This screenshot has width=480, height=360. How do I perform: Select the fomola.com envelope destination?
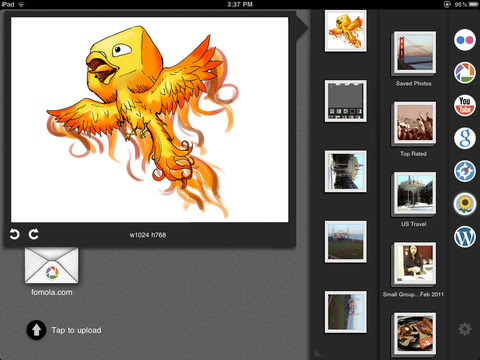click(52, 265)
